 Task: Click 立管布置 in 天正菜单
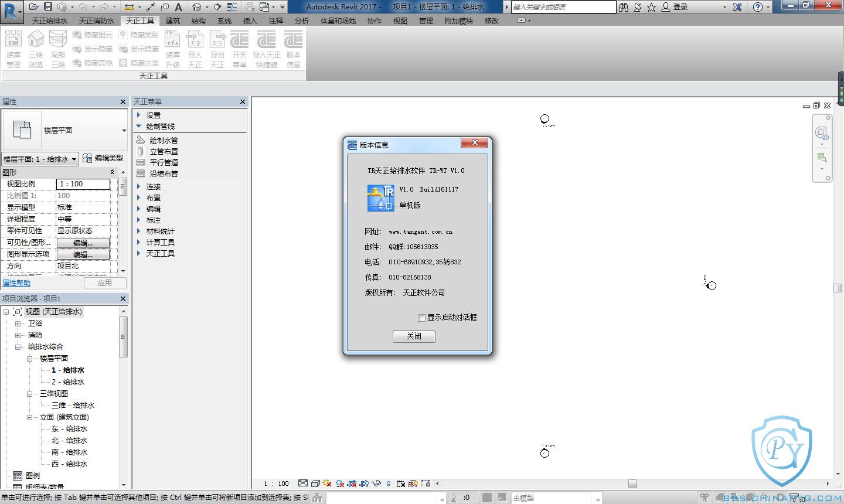click(164, 151)
